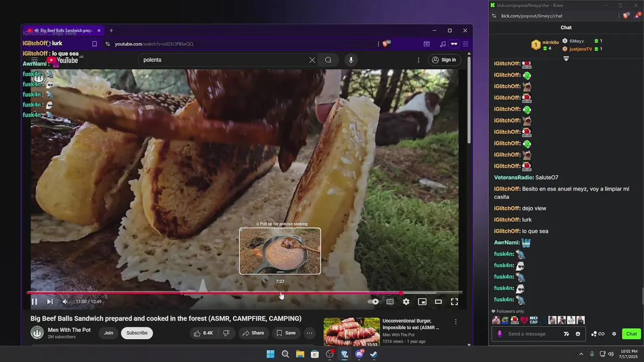Open the browser hamburger main menu
Viewport: 644px width, 362px height.
tap(465, 44)
